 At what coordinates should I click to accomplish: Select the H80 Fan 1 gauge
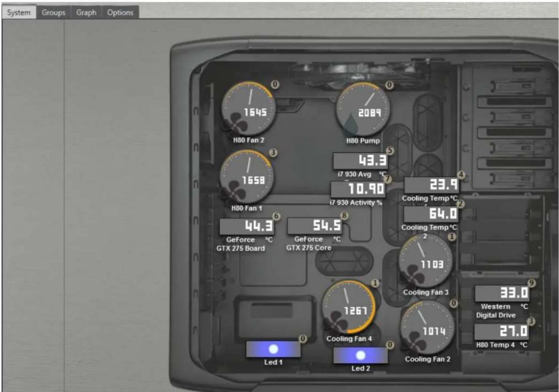247,177
